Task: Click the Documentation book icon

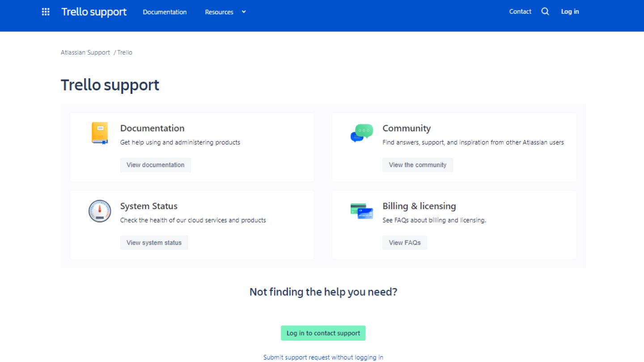Action: pos(100,133)
